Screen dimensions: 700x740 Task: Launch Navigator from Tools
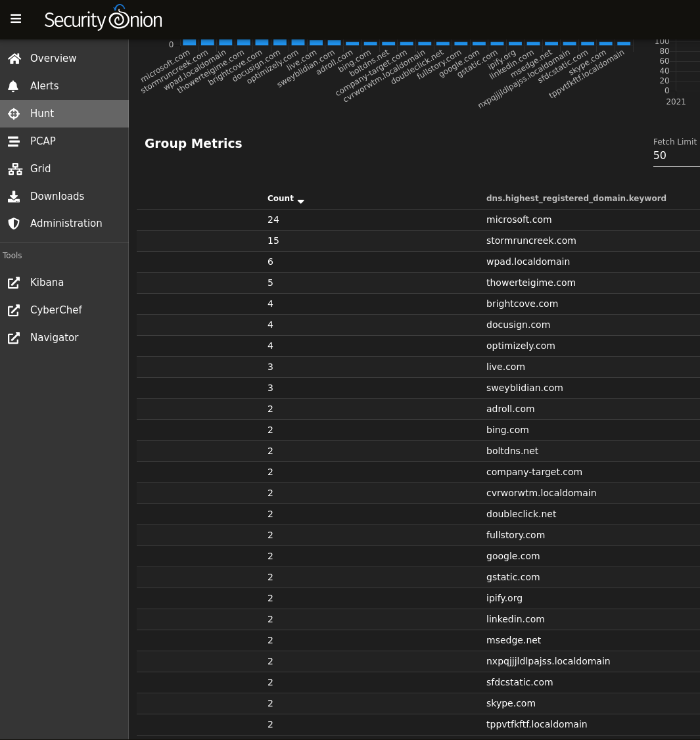pyautogui.click(x=64, y=338)
